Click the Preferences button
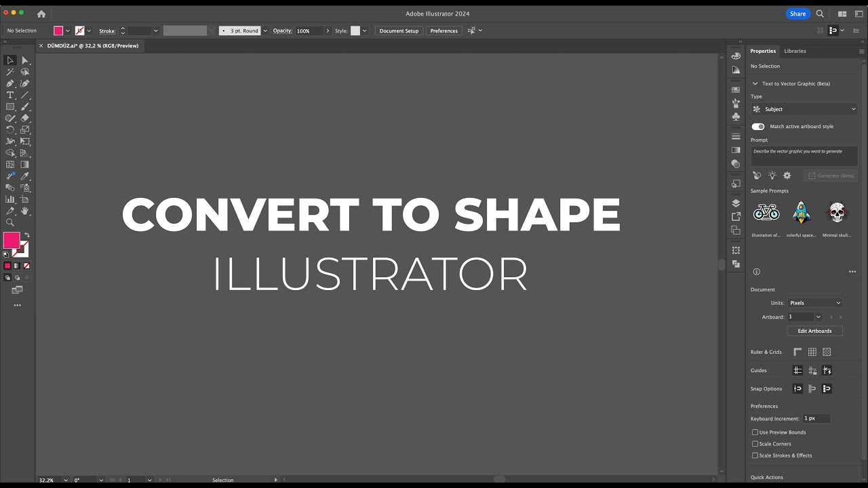The width and height of the screenshot is (868, 488). [443, 30]
